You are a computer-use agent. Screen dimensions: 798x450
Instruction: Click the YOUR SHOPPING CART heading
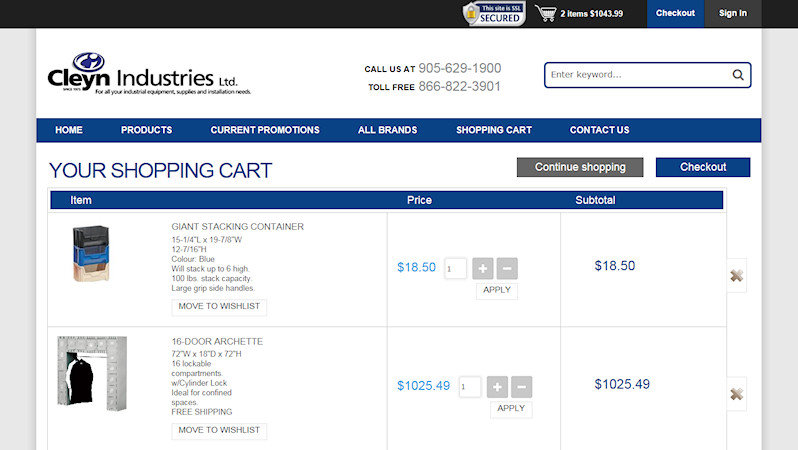[160, 171]
